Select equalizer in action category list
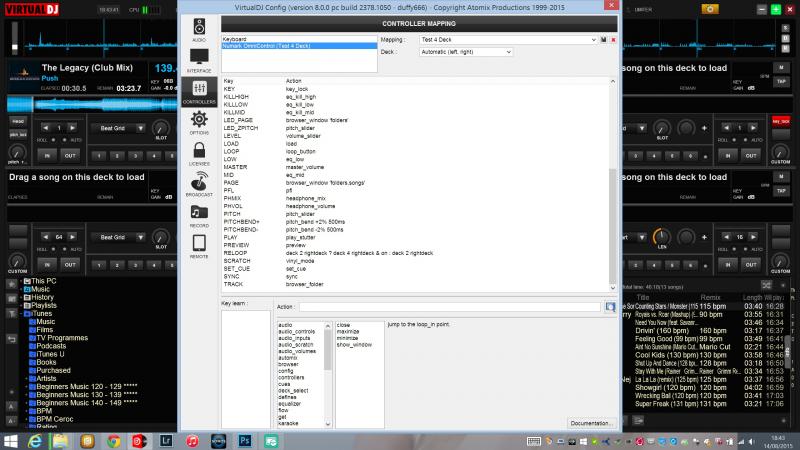Image resolution: width=800 pixels, height=450 pixels. pyautogui.click(x=290, y=404)
